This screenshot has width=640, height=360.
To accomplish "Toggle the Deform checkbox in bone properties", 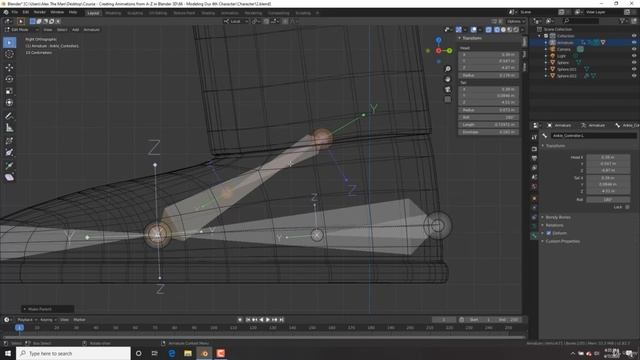I will click(549, 233).
